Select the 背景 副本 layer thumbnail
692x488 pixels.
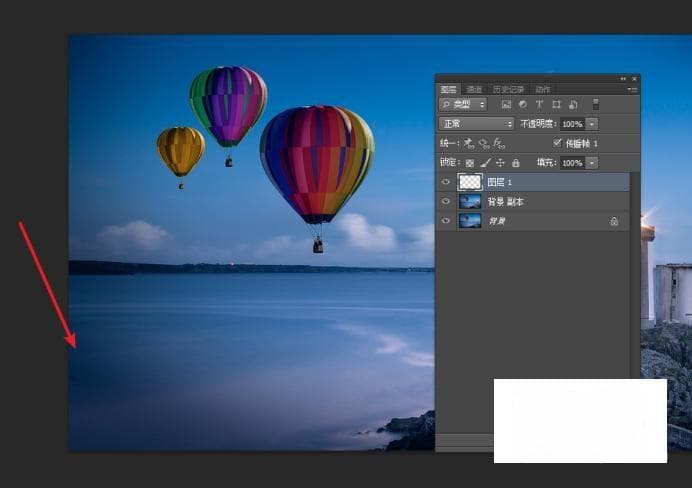point(470,202)
